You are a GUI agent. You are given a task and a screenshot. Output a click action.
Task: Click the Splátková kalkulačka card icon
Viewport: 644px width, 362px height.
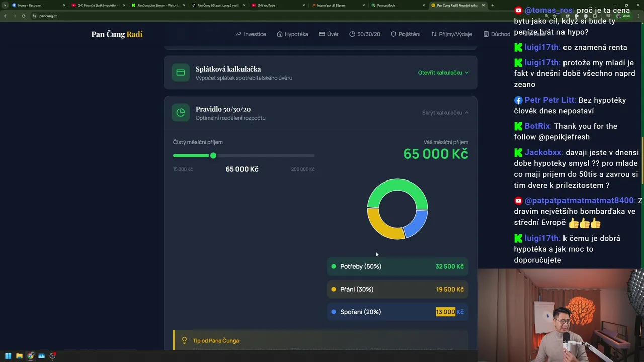point(181,73)
